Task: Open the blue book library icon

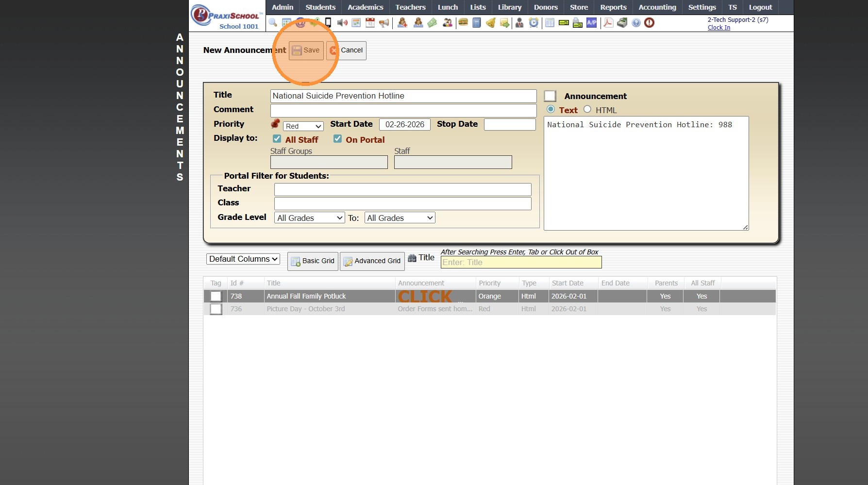Action: point(477,22)
